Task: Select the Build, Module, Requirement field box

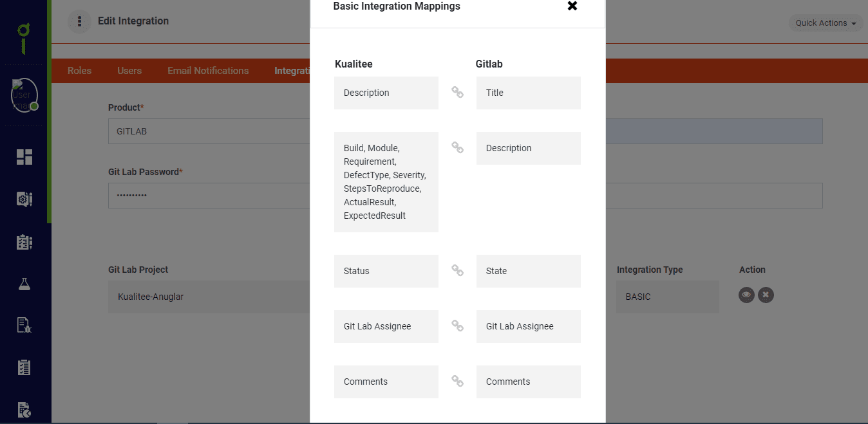Action: pos(386,182)
